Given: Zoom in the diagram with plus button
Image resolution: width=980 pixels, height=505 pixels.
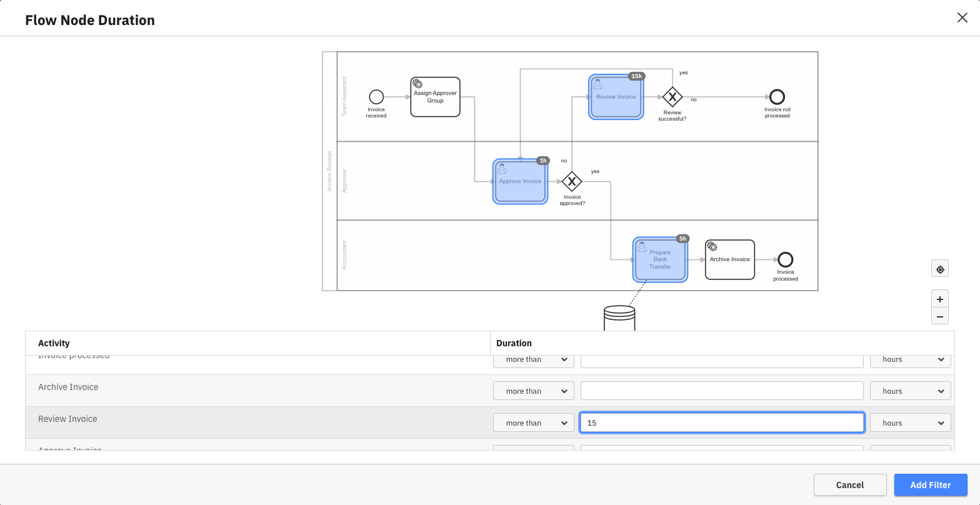Looking at the screenshot, I should point(940,299).
